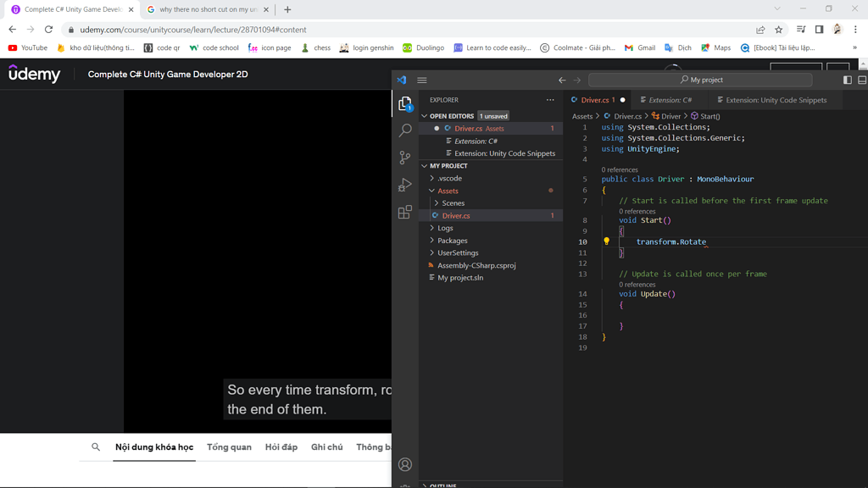Toggle the primary side bar layout button

click(848, 80)
